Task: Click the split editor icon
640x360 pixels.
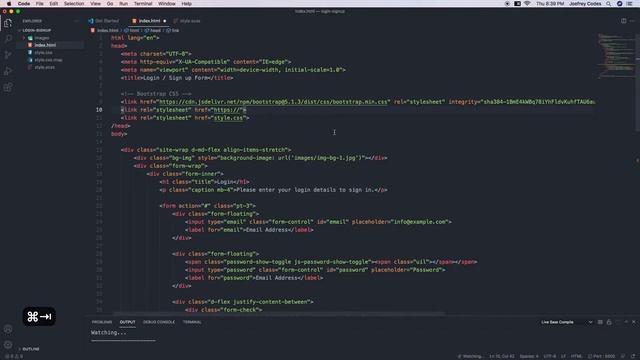Action: click(624, 21)
